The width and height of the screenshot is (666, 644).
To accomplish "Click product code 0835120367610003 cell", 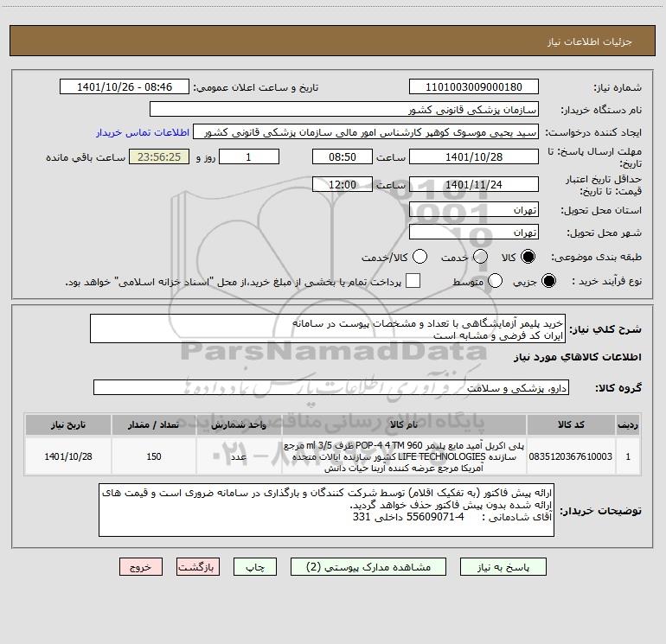I will click(571, 456).
